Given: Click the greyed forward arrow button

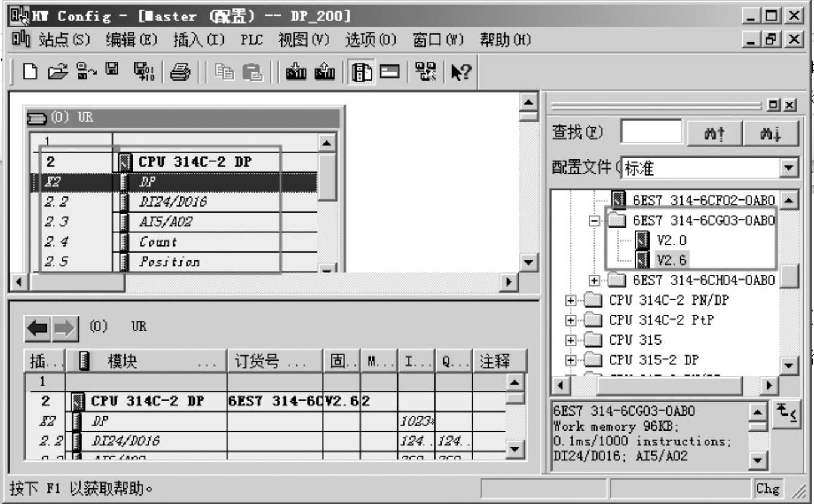Looking at the screenshot, I should pyautogui.click(x=65, y=328).
